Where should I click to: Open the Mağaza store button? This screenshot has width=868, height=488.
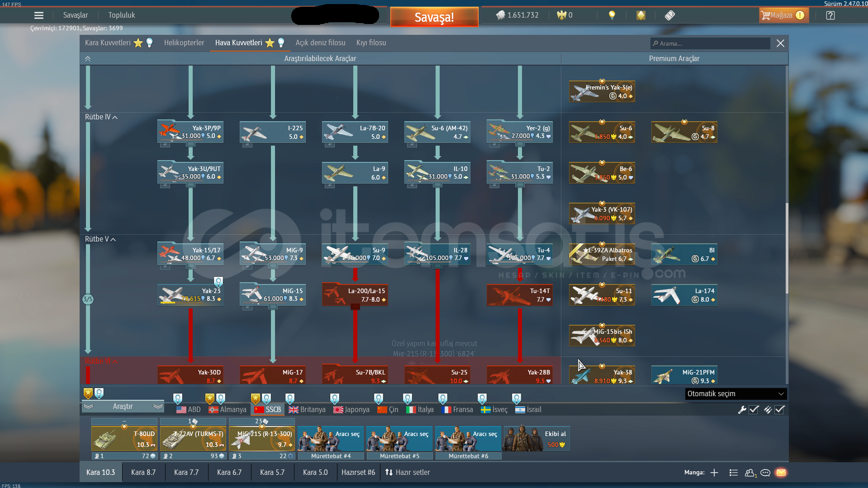tap(783, 15)
